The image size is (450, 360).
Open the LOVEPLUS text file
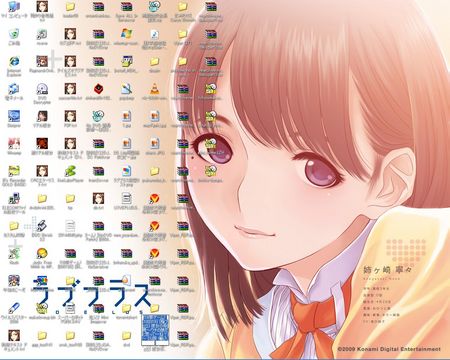coord(126,198)
